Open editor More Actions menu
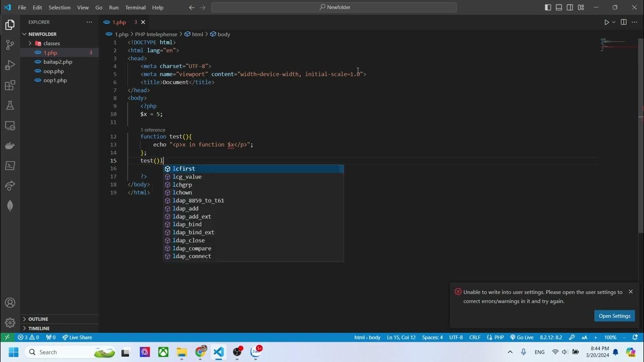Viewport: 644px width, 362px height. [634, 22]
